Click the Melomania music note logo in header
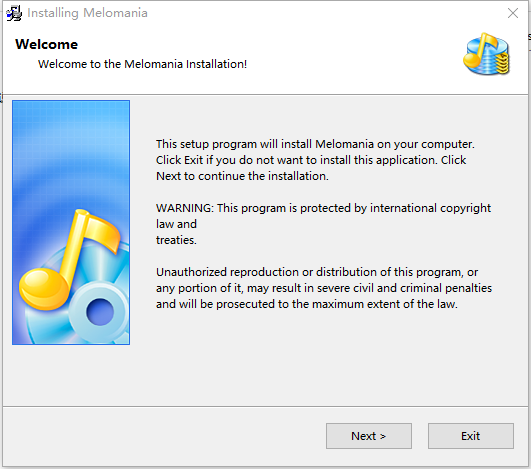This screenshot has height=469, width=531. point(486,54)
